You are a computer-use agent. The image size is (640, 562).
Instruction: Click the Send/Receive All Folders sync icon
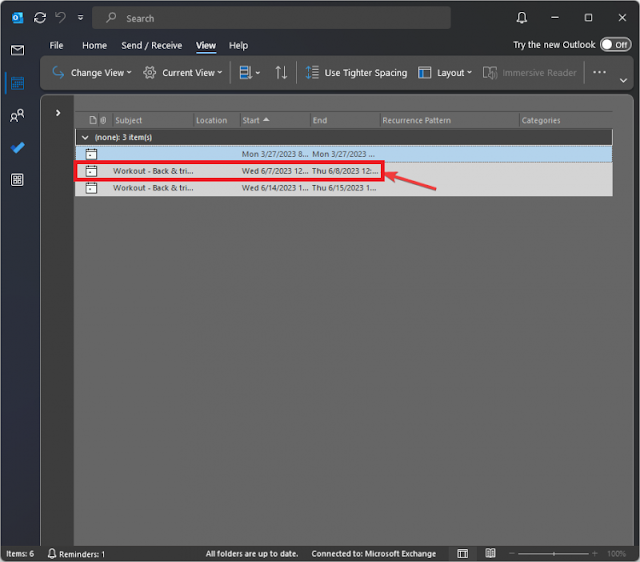point(40,18)
